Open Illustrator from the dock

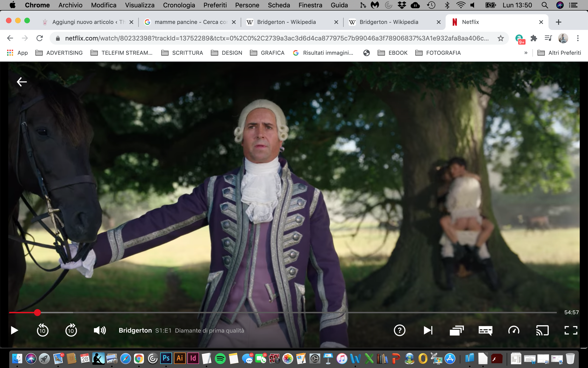point(180,358)
